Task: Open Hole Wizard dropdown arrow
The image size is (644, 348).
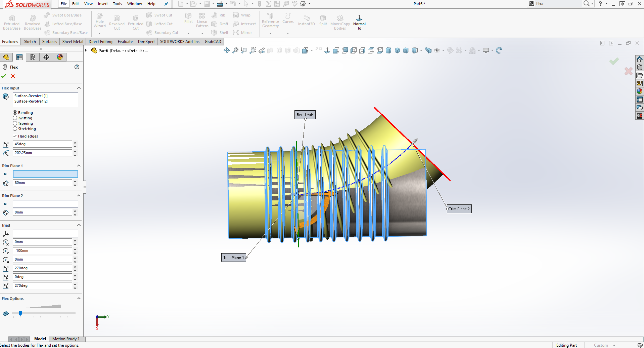Action: click(x=99, y=33)
